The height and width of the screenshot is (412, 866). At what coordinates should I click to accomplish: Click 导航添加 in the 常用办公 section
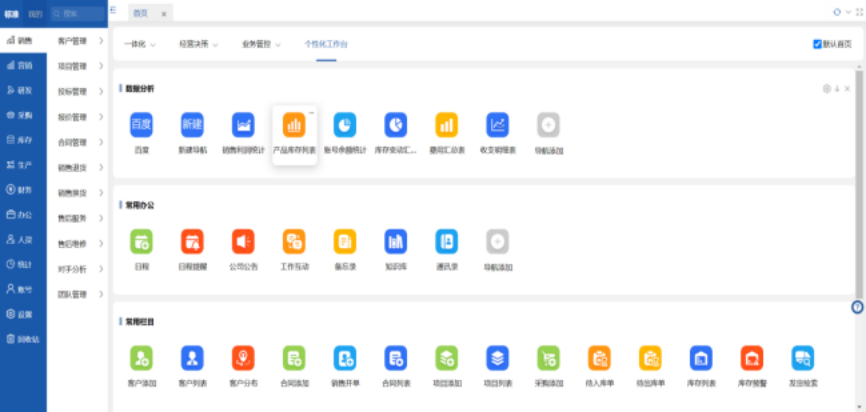coord(497,241)
